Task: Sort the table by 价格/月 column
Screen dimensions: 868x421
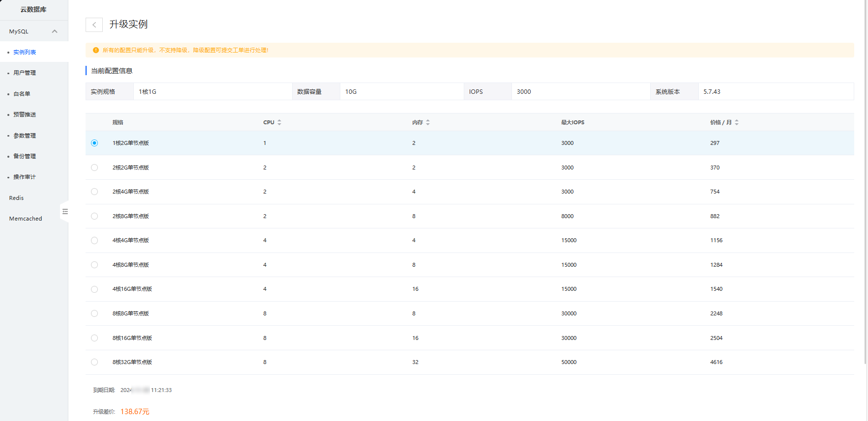Action: pos(736,122)
